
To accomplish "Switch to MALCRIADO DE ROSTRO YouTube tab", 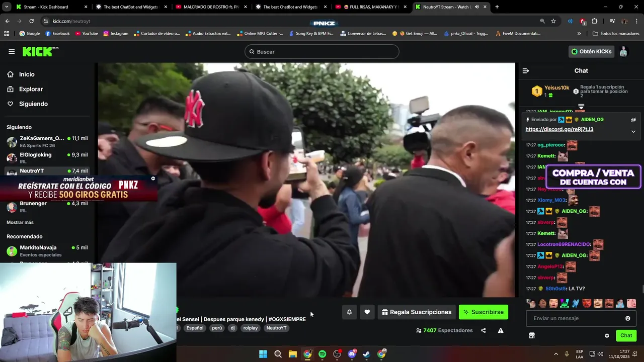I will point(211,7).
